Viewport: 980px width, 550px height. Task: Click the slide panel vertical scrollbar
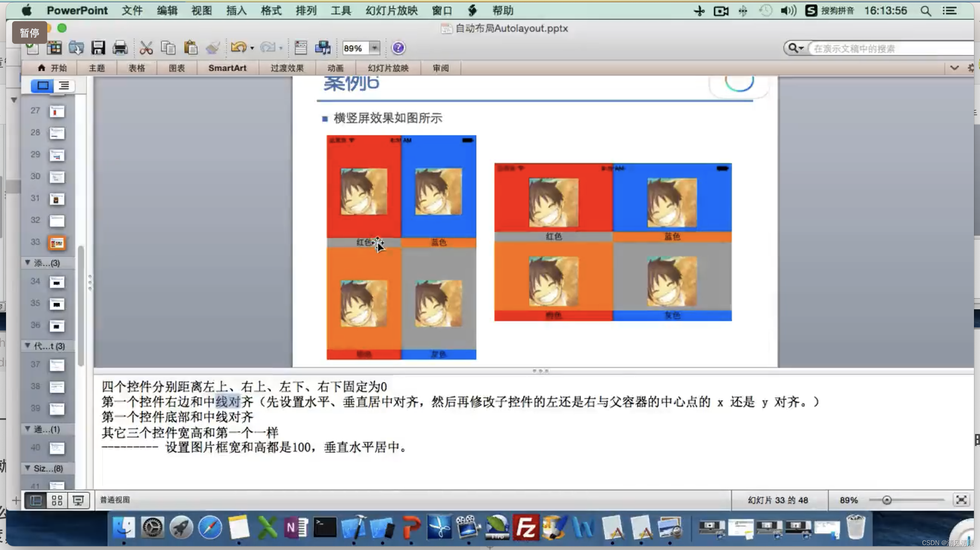point(81,306)
